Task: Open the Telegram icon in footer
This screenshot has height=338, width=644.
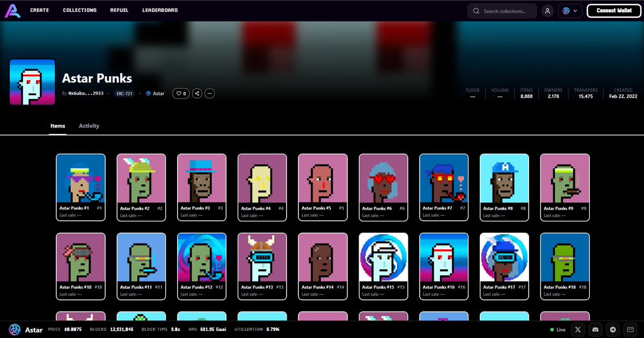Action: tap(613, 329)
